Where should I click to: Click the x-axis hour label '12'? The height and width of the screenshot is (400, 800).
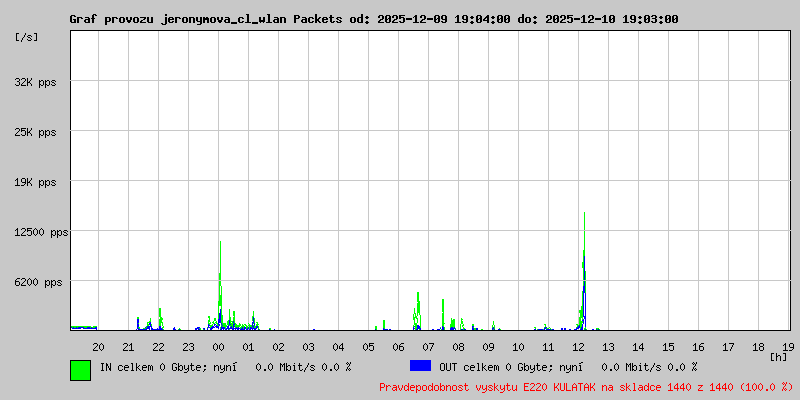pos(579,347)
